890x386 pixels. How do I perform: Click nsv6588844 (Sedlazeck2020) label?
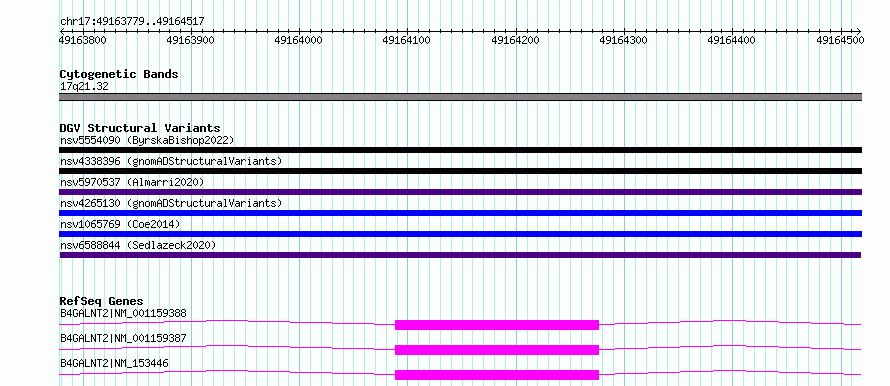coord(138,245)
